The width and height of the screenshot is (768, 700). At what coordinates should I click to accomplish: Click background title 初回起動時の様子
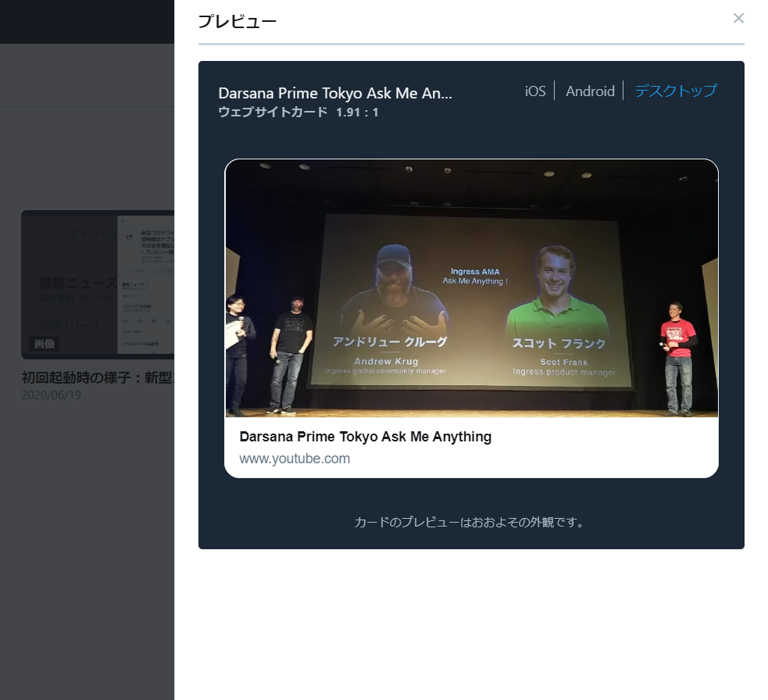point(98,377)
